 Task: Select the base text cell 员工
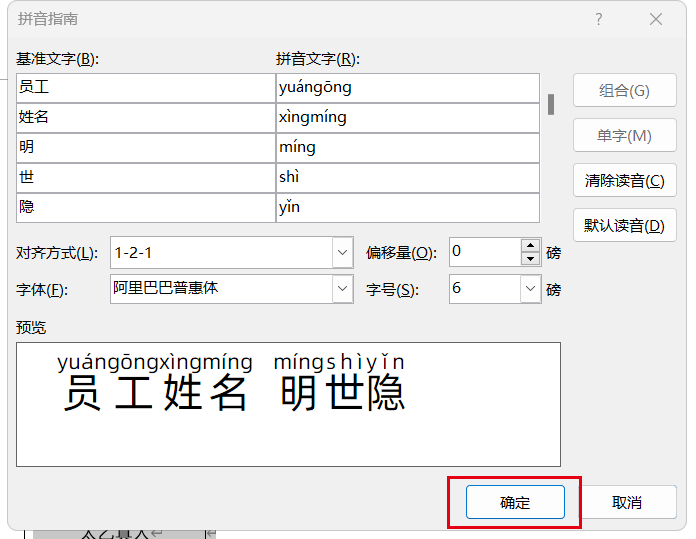(146, 88)
